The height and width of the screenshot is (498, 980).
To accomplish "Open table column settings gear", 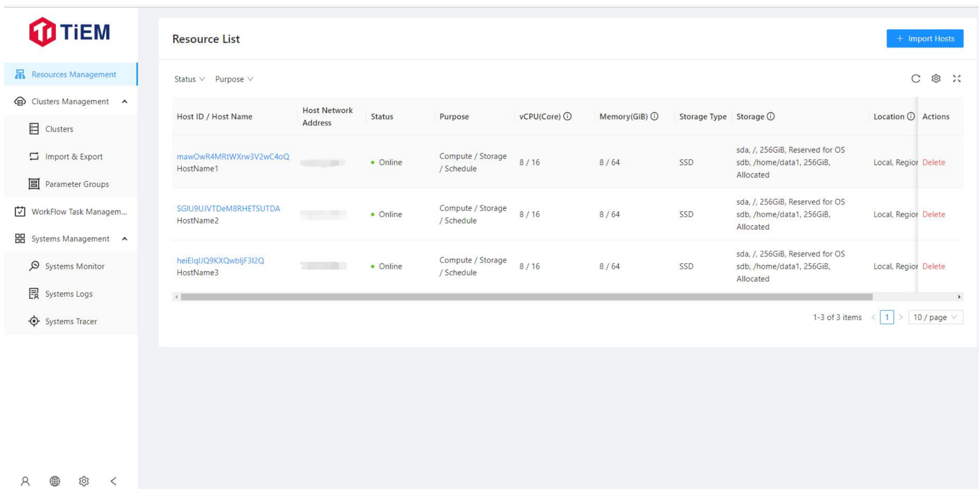I will [936, 79].
